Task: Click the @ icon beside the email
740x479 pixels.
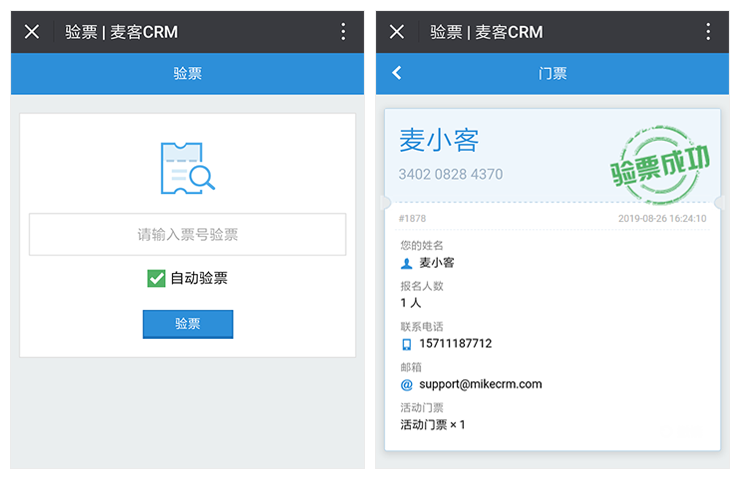Action: coord(406,384)
